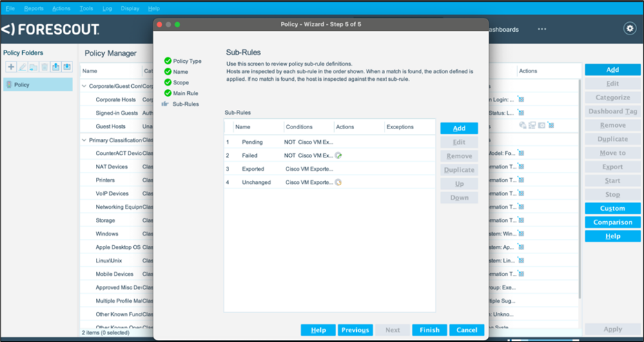
Task: Click Comparison button in Policy Manager
Action: pos(613,222)
